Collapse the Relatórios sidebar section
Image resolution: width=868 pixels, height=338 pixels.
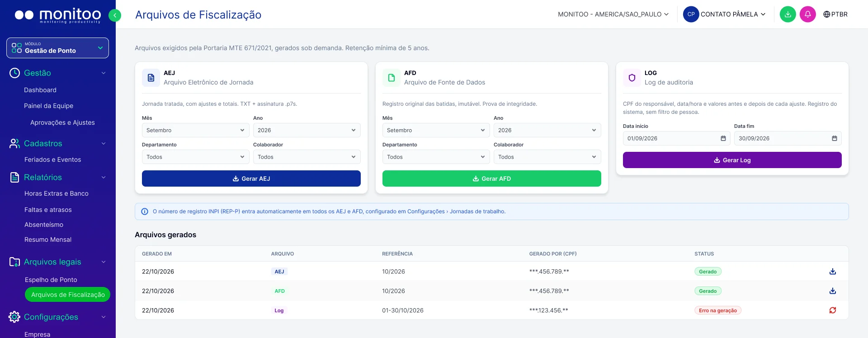tap(104, 178)
